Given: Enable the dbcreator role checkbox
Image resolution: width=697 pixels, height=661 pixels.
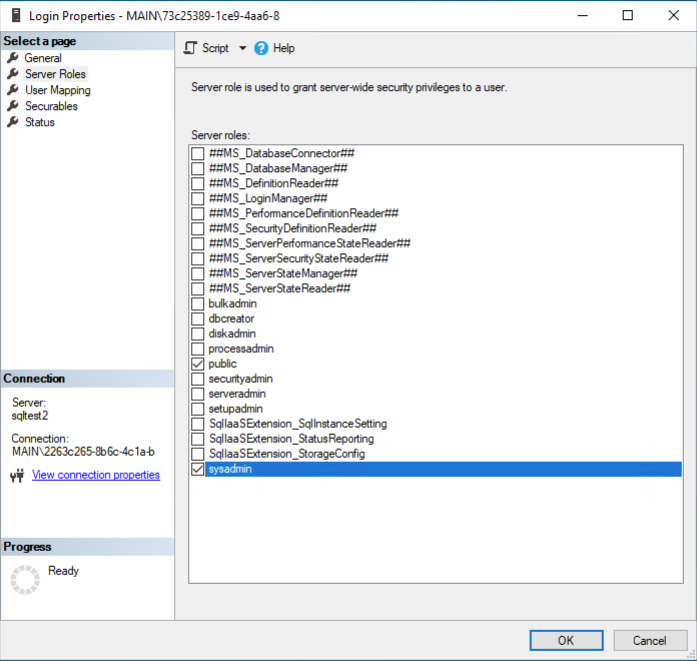Looking at the screenshot, I should [197, 319].
